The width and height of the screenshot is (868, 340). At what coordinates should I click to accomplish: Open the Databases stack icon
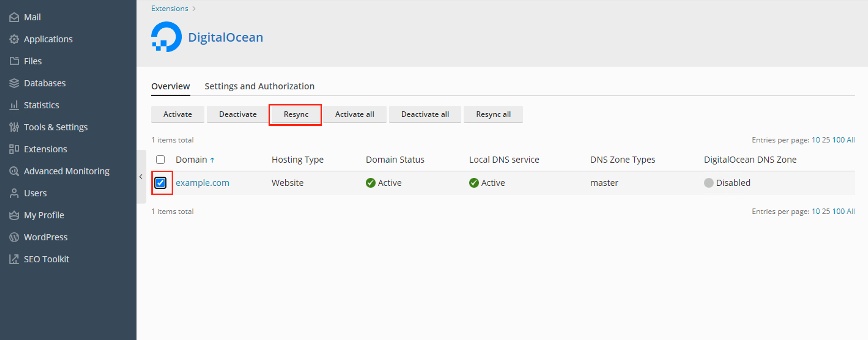tap(14, 83)
